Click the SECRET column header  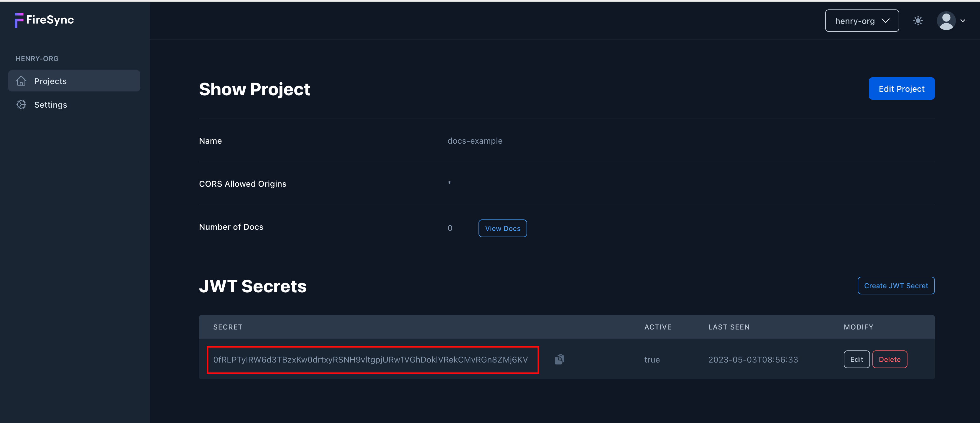tap(228, 327)
